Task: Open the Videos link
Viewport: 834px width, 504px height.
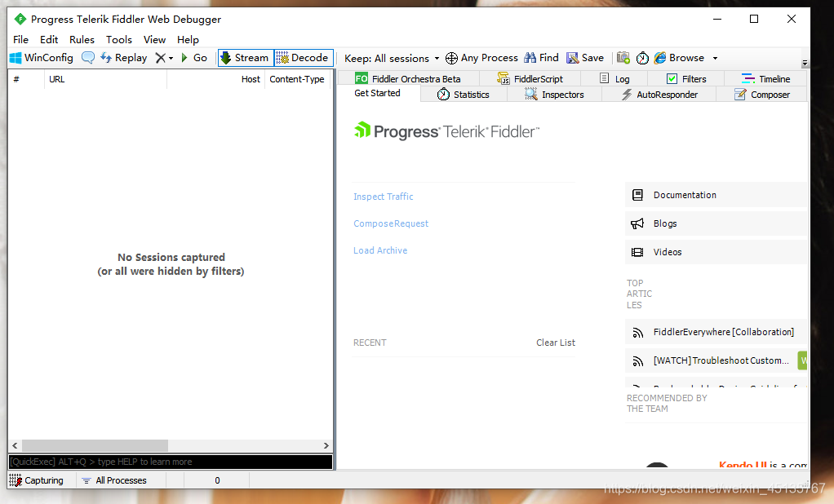Action: click(716, 252)
